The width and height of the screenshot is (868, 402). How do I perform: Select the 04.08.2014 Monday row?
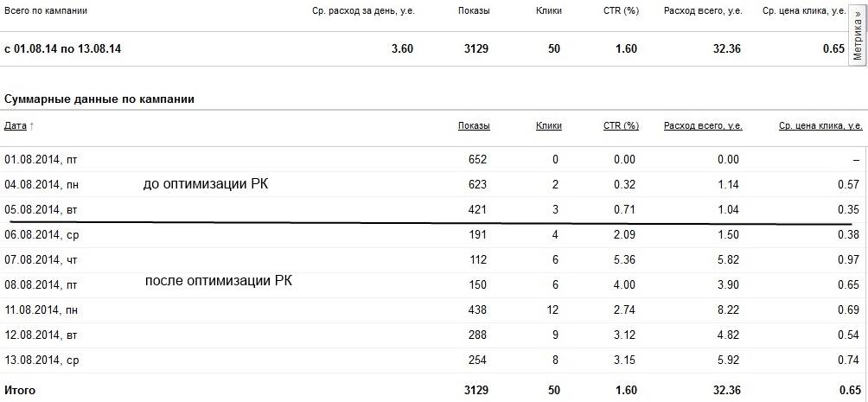point(434,184)
